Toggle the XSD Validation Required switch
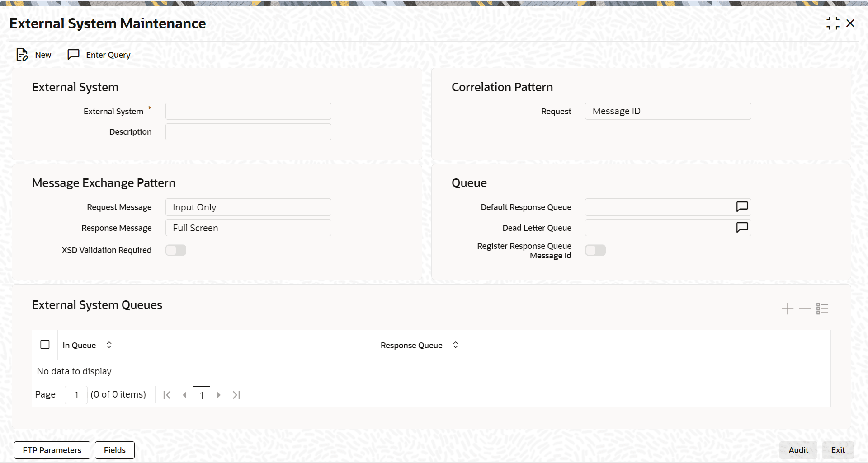This screenshot has height=463, width=868. click(176, 250)
